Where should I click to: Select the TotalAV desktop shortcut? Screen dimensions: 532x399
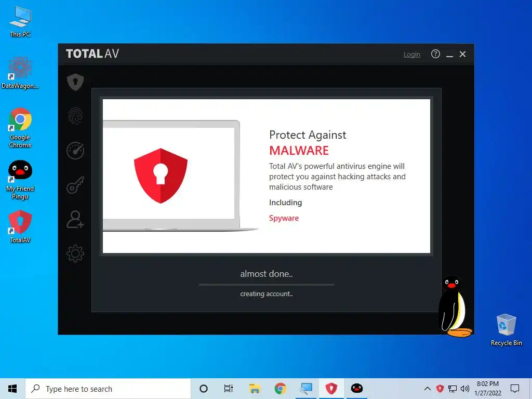(20, 227)
